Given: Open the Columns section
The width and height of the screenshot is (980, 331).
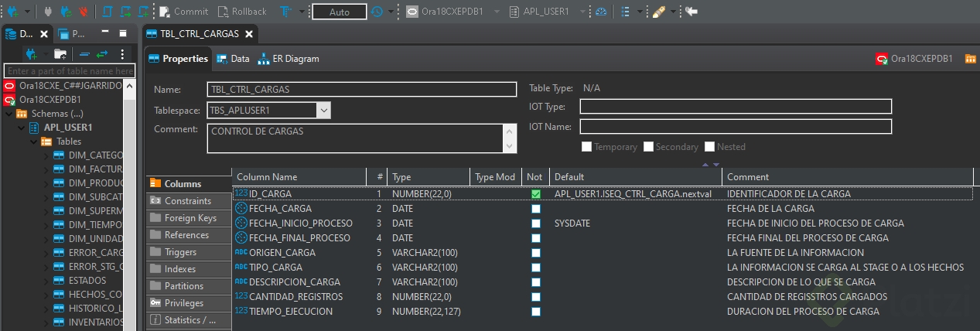Looking at the screenshot, I should point(189,184).
